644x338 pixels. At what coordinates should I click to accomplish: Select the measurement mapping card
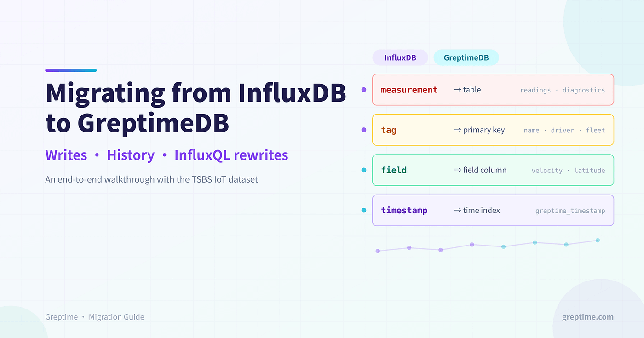pyautogui.click(x=493, y=90)
